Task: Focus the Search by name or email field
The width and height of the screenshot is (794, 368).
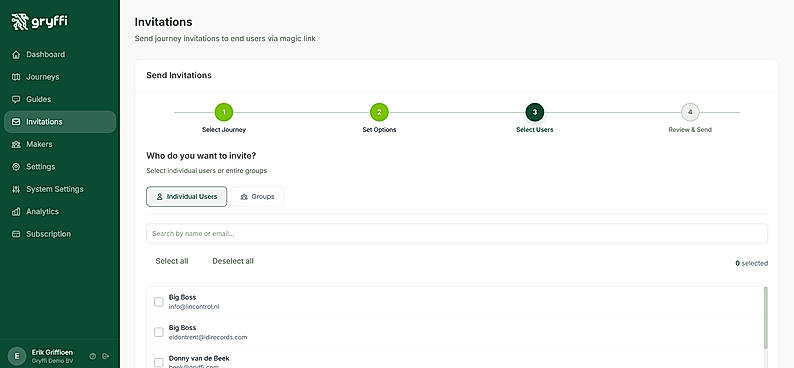Action: click(x=457, y=234)
